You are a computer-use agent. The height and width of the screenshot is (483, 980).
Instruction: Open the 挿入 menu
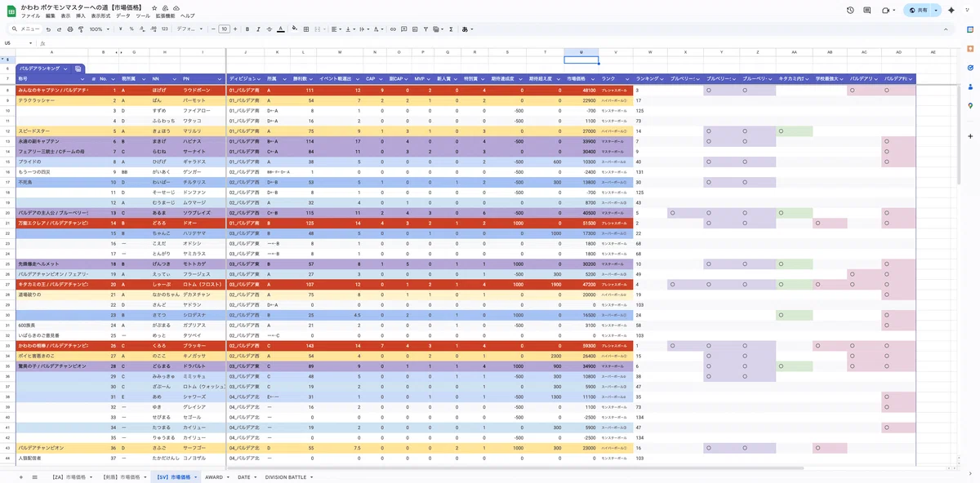tap(81, 16)
